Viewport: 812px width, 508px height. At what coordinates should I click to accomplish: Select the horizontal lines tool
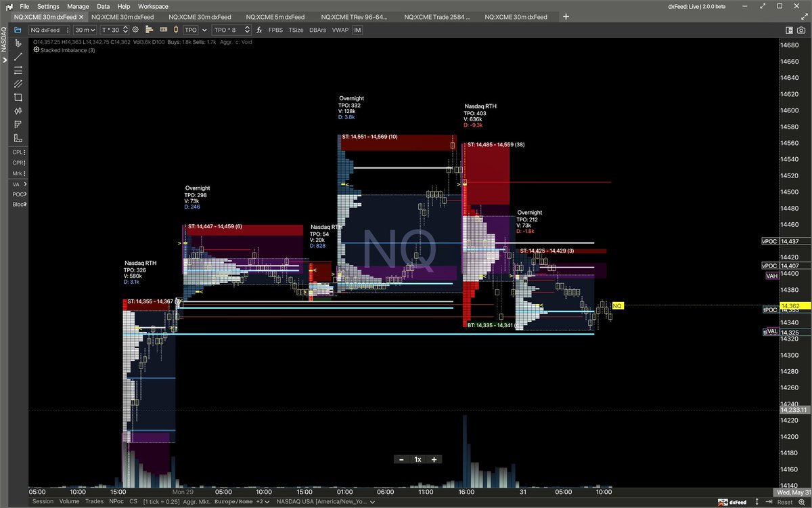(x=18, y=70)
